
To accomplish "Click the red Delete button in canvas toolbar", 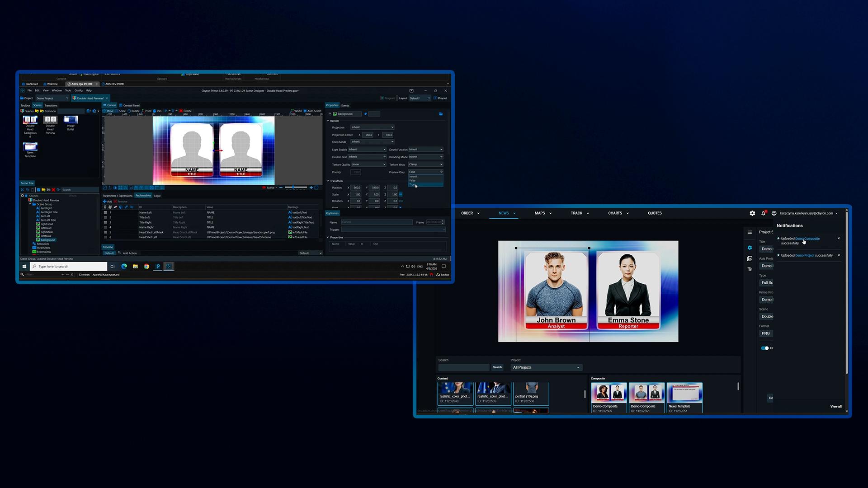I will (186, 111).
